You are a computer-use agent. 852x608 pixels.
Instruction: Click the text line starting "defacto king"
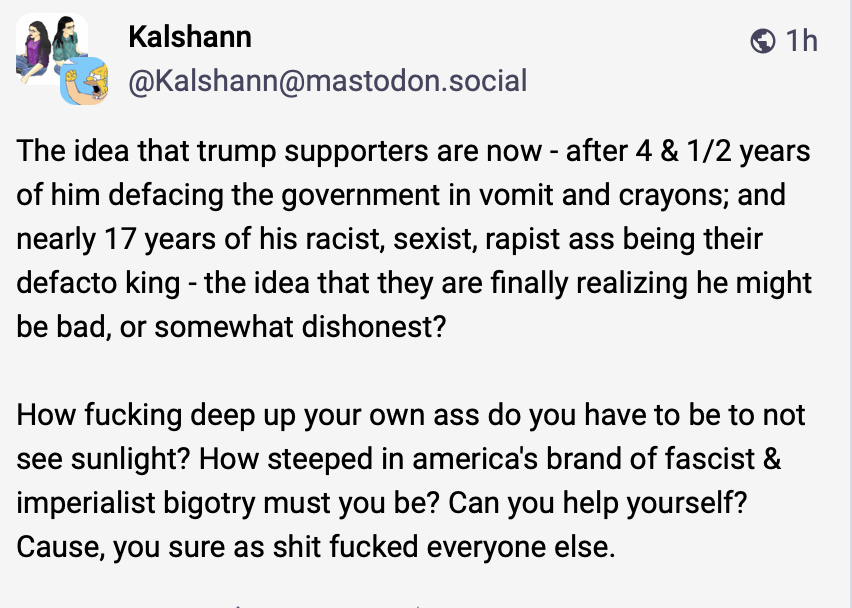pyautogui.click(x=414, y=283)
